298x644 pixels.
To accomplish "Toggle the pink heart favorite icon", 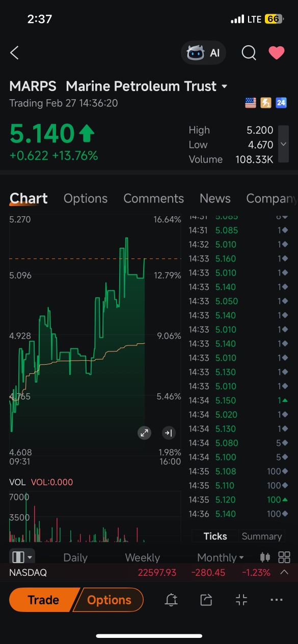I will pos(277,53).
